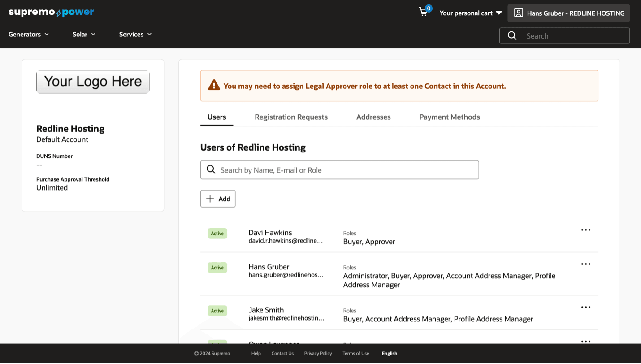Click the warning triangle in the alert banner
Screen dimensions: 641x364
[x=213, y=85]
